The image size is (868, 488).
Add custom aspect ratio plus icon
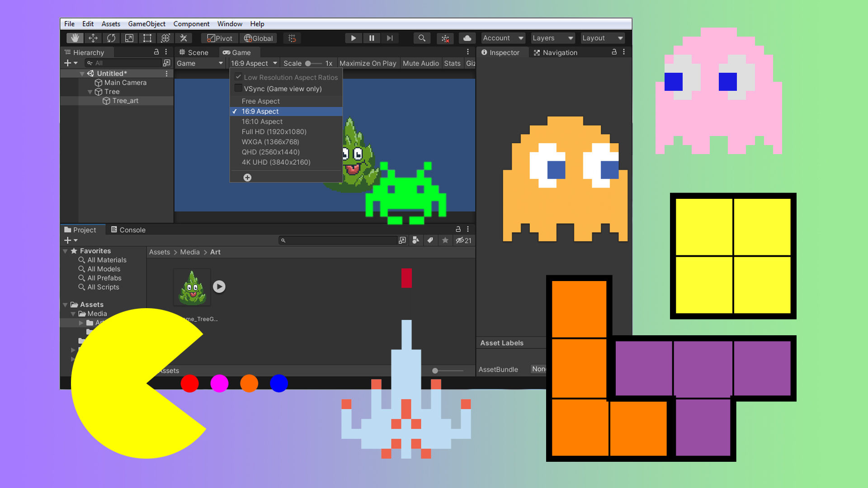247,178
